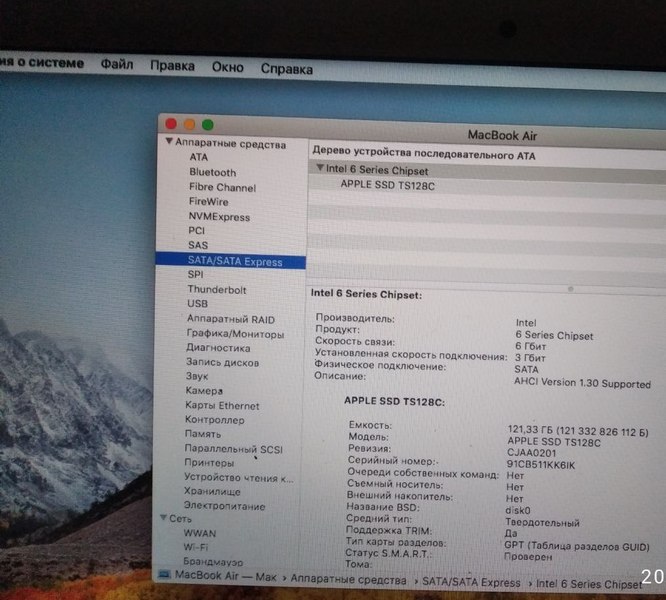Select Bluetooth in the sidebar
666x600 pixels.
coord(213,172)
